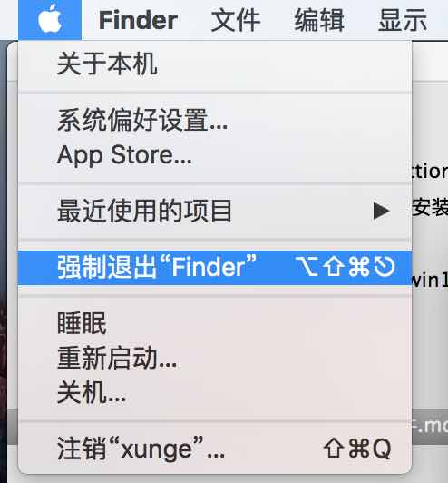
Task: Expand the 最近使用的项目 submenu arrow
Action: pyautogui.click(x=382, y=211)
